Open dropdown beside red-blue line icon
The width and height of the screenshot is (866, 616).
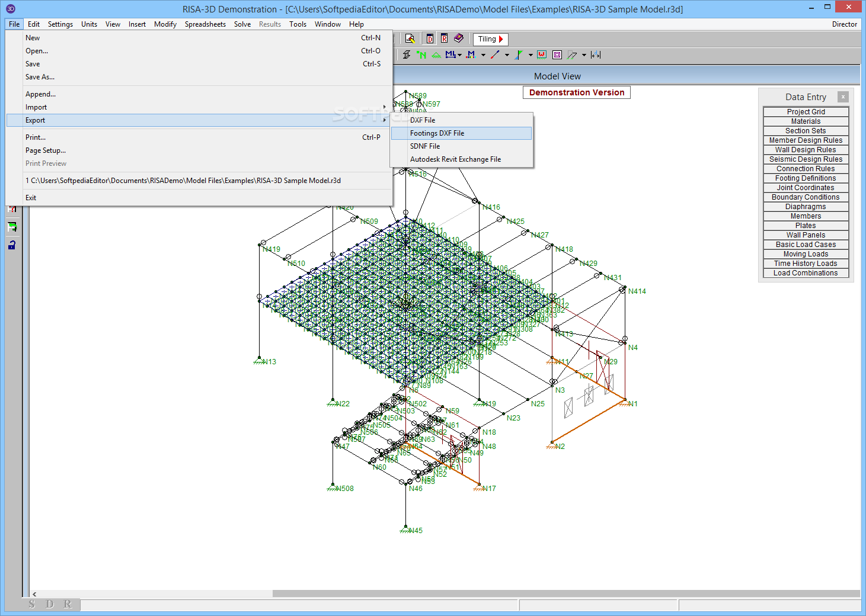point(507,55)
